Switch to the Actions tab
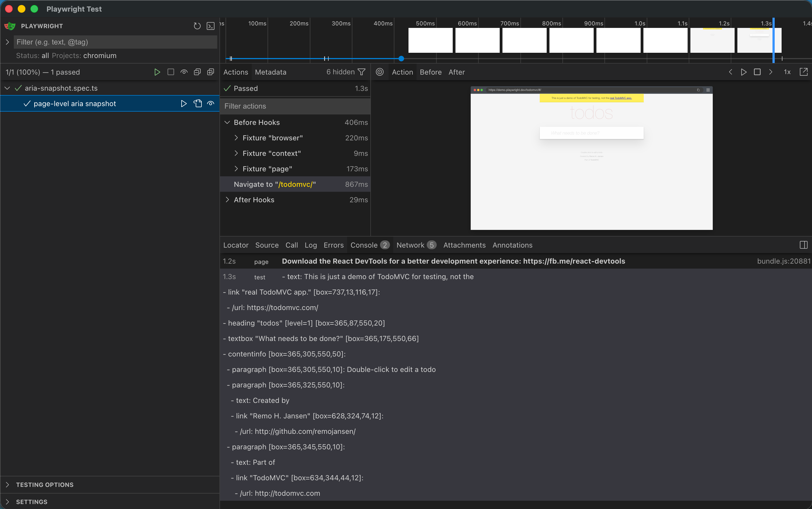Viewport: 812px width, 509px height. [236, 72]
